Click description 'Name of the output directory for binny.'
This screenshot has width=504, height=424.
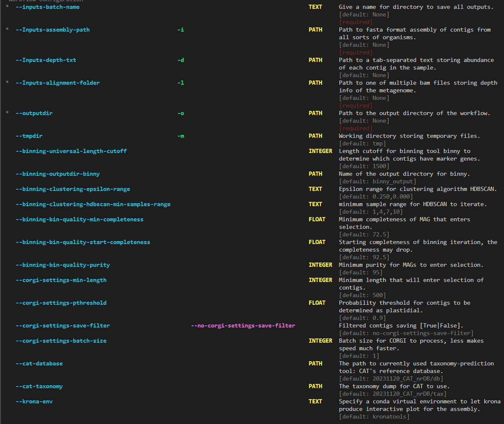pos(404,174)
